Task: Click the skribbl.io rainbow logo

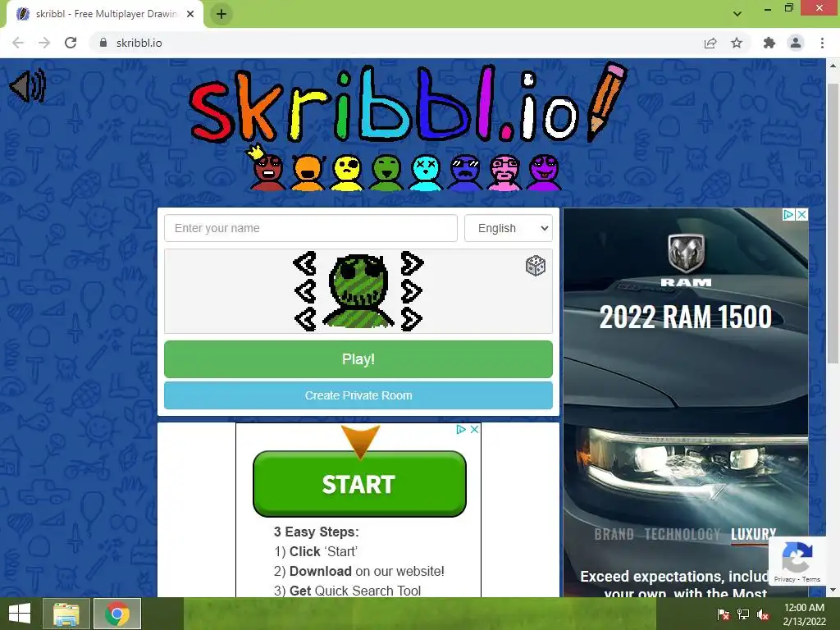Action: (x=407, y=103)
